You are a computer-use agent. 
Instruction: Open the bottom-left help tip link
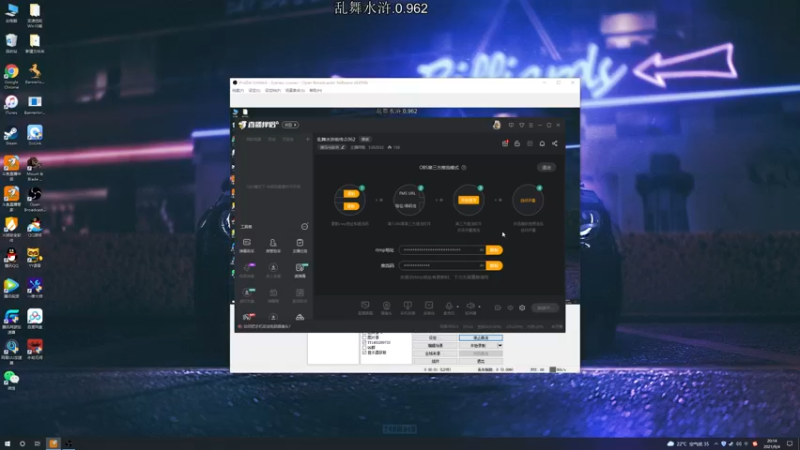266,327
